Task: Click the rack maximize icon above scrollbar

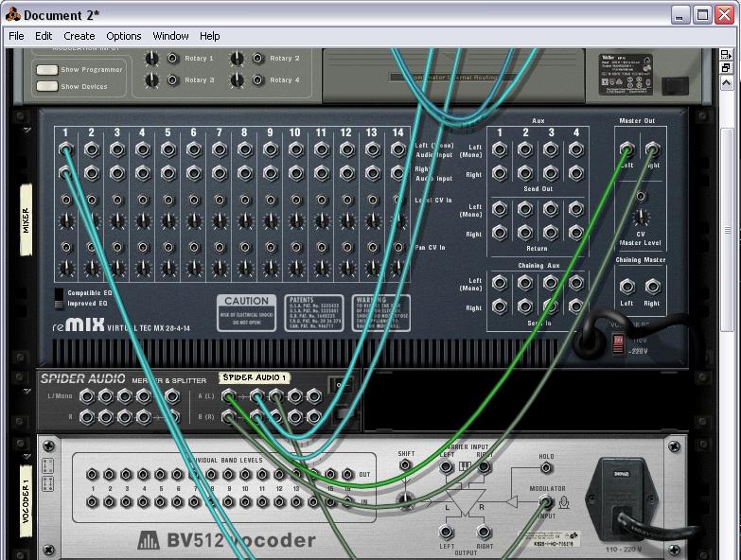Action: coord(726,54)
